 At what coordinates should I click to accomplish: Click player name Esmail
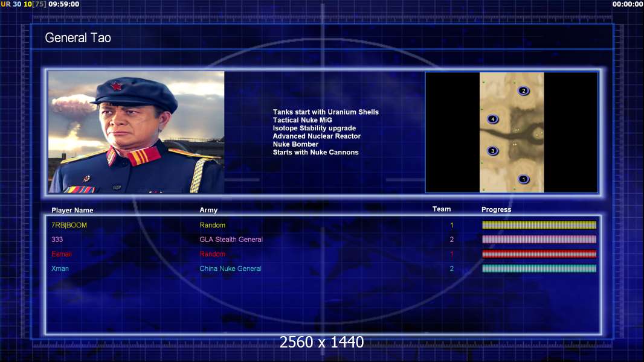point(62,254)
